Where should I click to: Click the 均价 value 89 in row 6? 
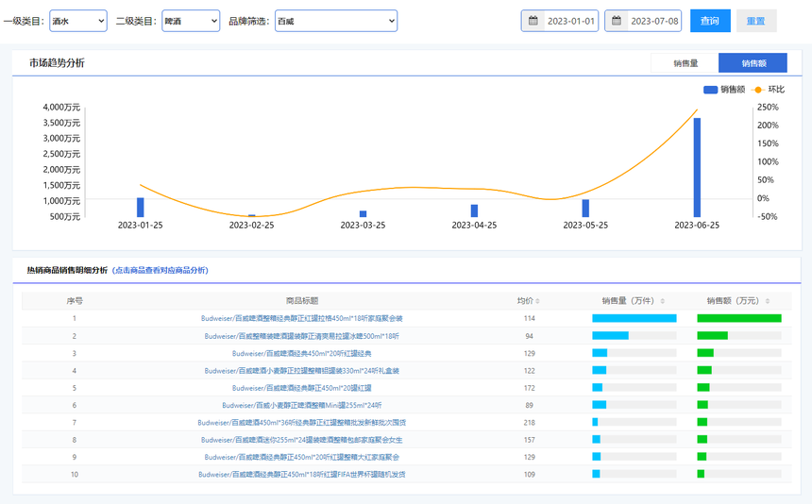coord(530,405)
